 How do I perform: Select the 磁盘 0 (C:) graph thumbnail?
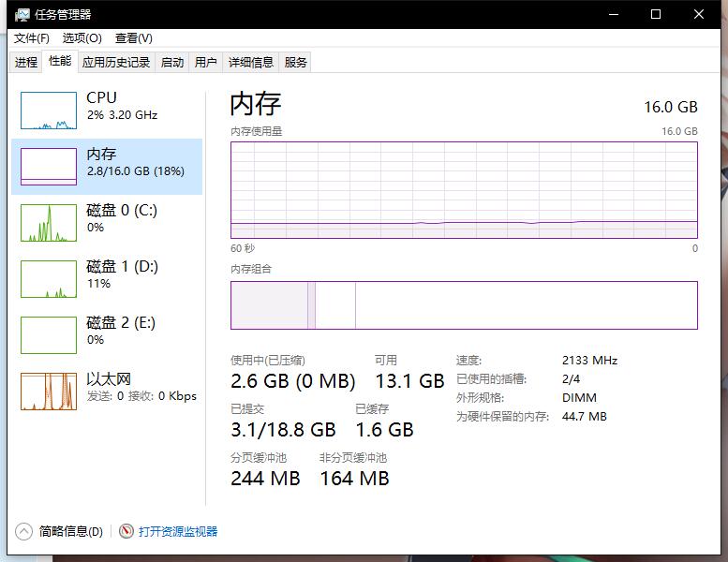coord(49,223)
